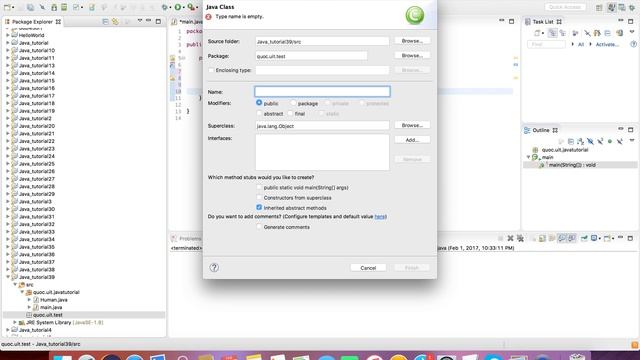Click the Superclass text field
The width and height of the screenshot is (640, 360).
[x=322, y=126]
